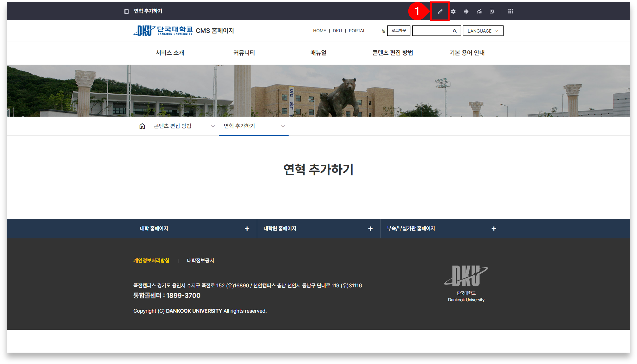Open the LANGUAGE dropdown
Screen dimensions: 637x364
483,31
